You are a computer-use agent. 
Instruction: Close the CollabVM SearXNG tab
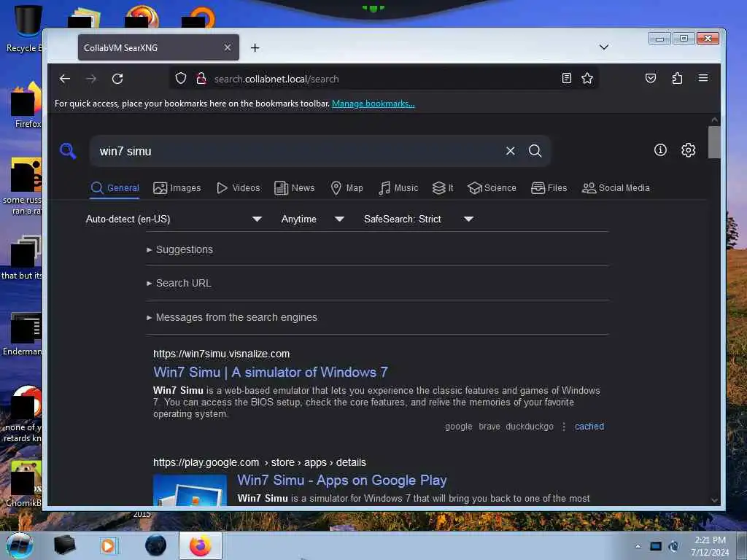[228, 47]
